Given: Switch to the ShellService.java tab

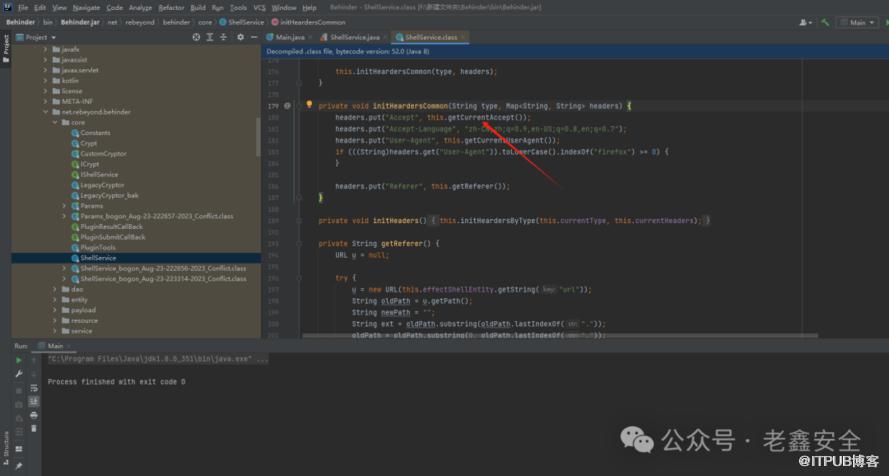Looking at the screenshot, I should 353,37.
